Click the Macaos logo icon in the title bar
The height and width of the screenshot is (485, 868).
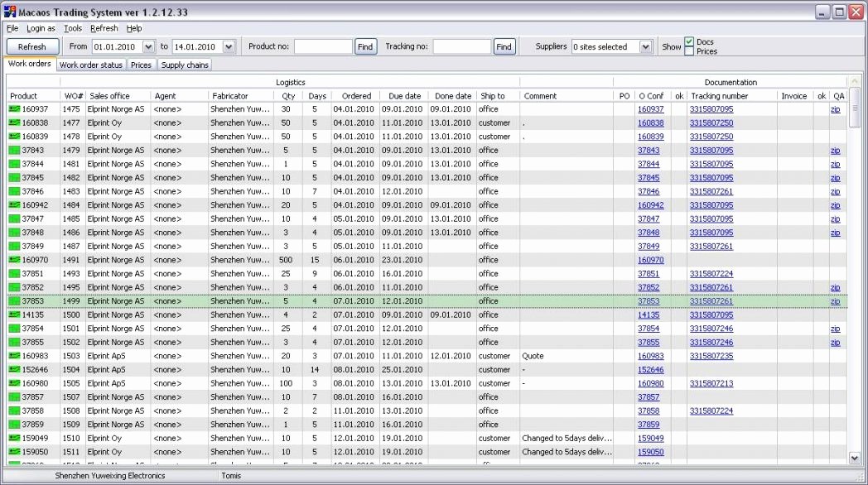8,12
